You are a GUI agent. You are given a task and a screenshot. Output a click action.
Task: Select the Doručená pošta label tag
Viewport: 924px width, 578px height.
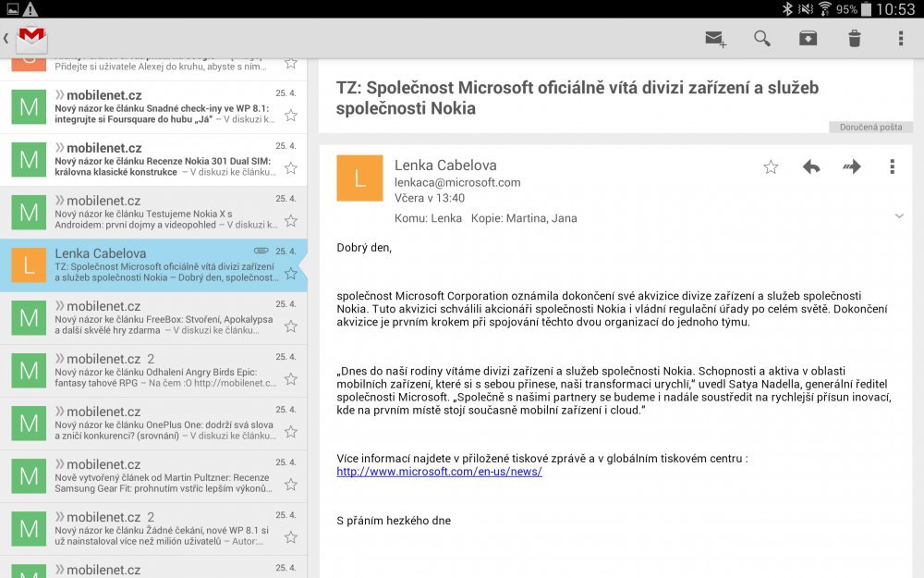pos(869,127)
